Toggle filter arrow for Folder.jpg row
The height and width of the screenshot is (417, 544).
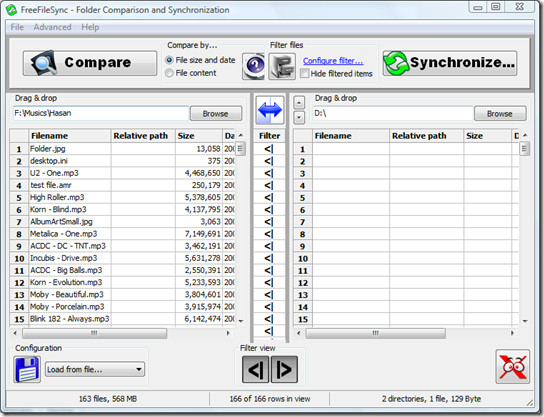269,149
